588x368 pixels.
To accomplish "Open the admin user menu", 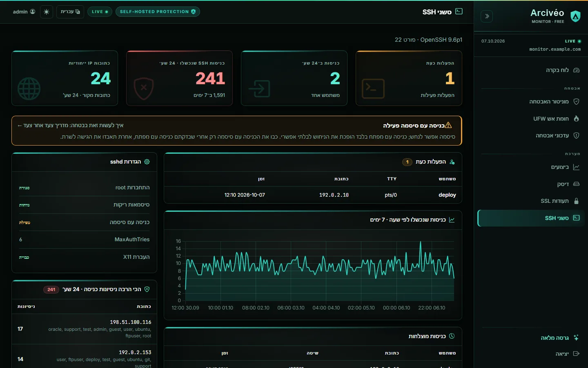I will [24, 12].
